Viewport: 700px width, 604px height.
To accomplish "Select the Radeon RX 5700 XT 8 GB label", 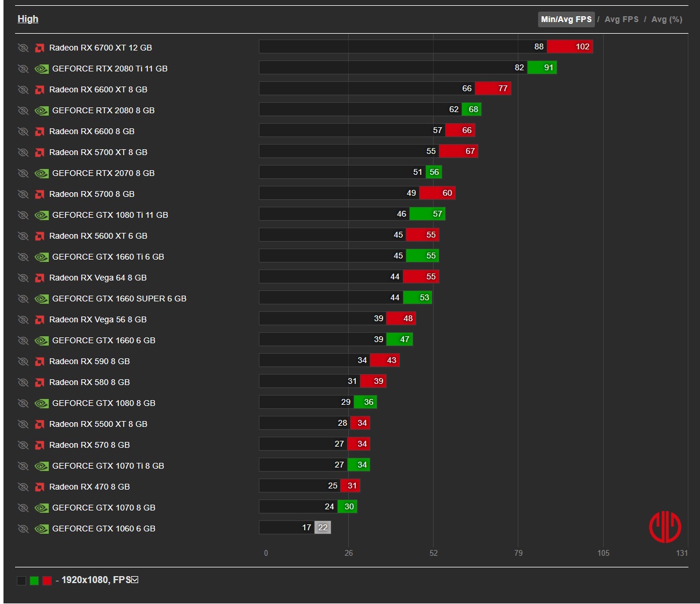I will (x=98, y=152).
